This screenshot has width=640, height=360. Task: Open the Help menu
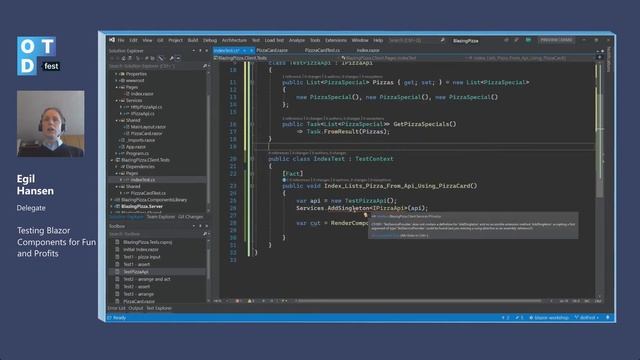(x=378, y=40)
